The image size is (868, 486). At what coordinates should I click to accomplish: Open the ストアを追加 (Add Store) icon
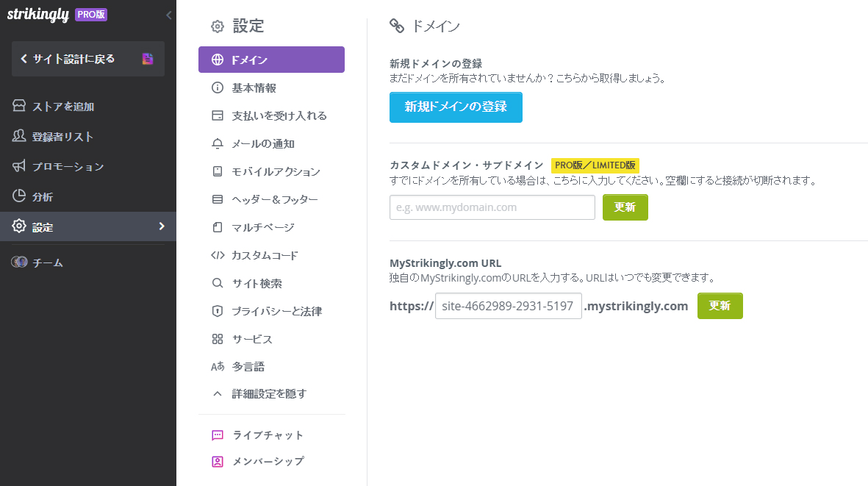[21, 106]
